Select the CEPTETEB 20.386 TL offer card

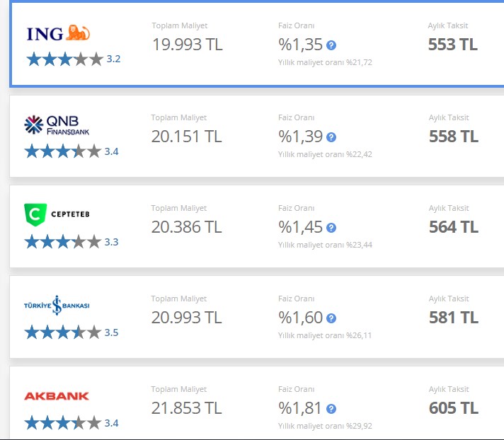click(x=257, y=226)
